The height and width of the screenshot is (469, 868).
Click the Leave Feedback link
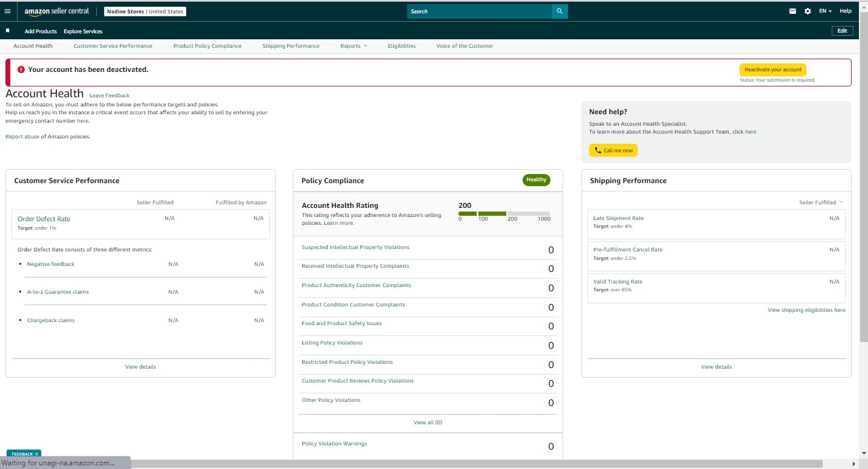click(109, 95)
